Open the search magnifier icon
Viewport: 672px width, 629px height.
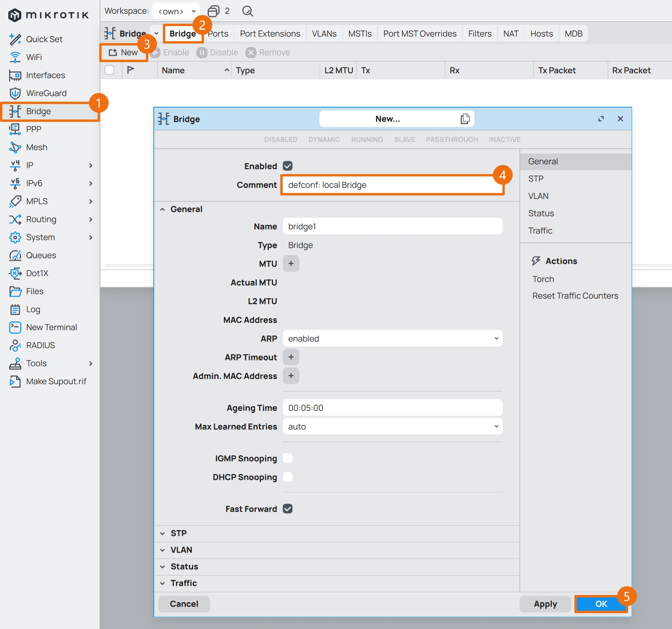[247, 11]
